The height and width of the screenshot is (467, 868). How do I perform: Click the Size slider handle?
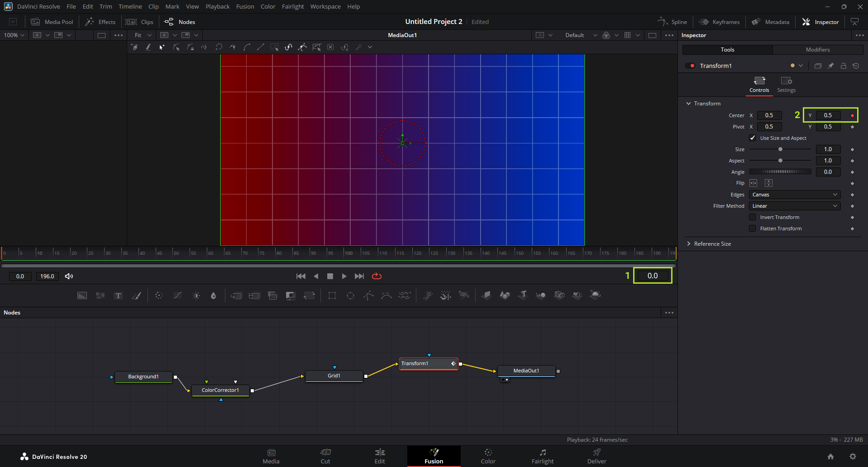pyautogui.click(x=780, y=149)
